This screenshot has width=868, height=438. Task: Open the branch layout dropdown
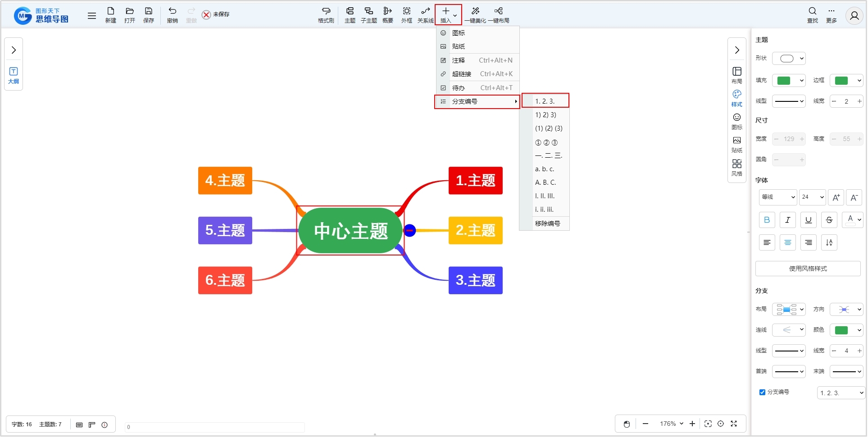(789, 310)
